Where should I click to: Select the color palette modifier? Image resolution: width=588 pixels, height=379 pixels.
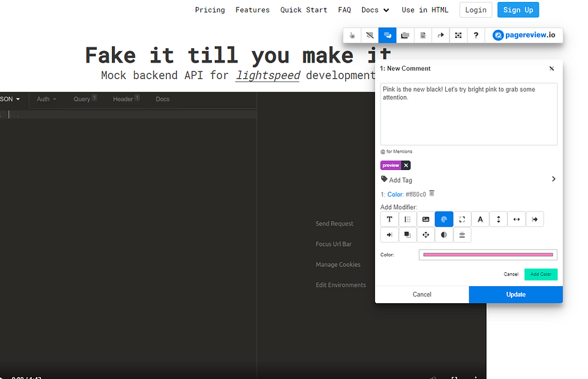click(444, 219)
